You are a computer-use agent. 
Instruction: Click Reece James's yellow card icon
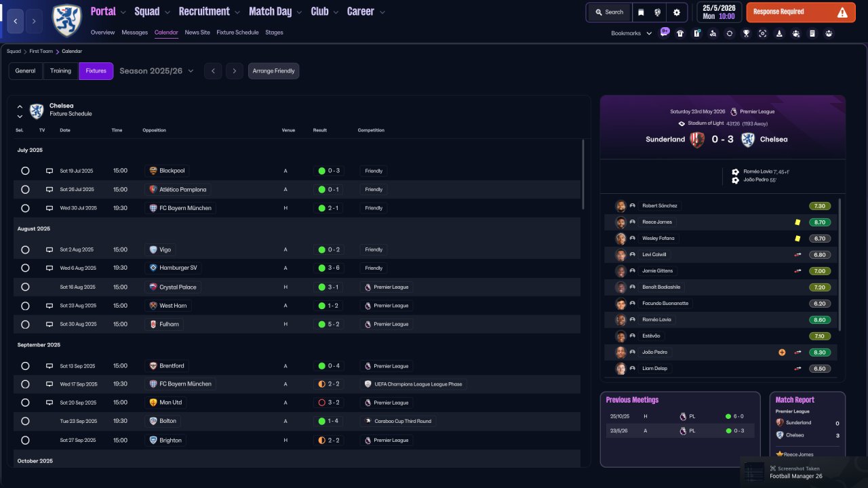(798, 222)
